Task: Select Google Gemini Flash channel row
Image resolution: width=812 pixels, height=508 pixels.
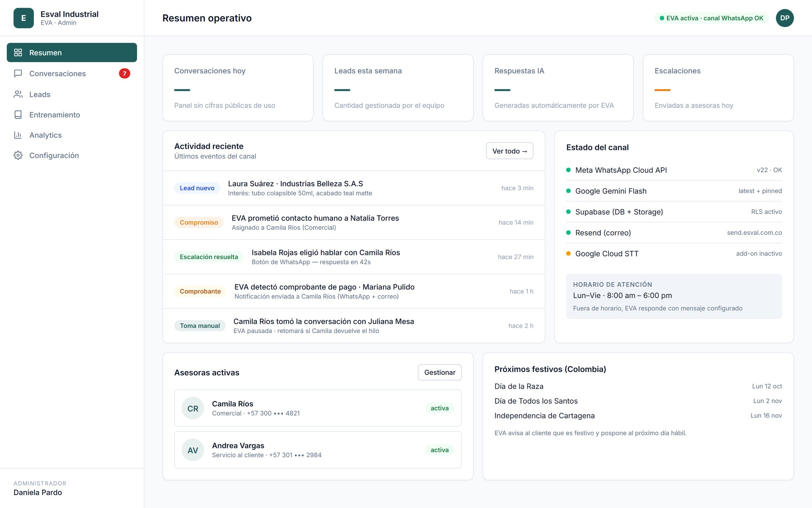Action: (x=674, y=191)
